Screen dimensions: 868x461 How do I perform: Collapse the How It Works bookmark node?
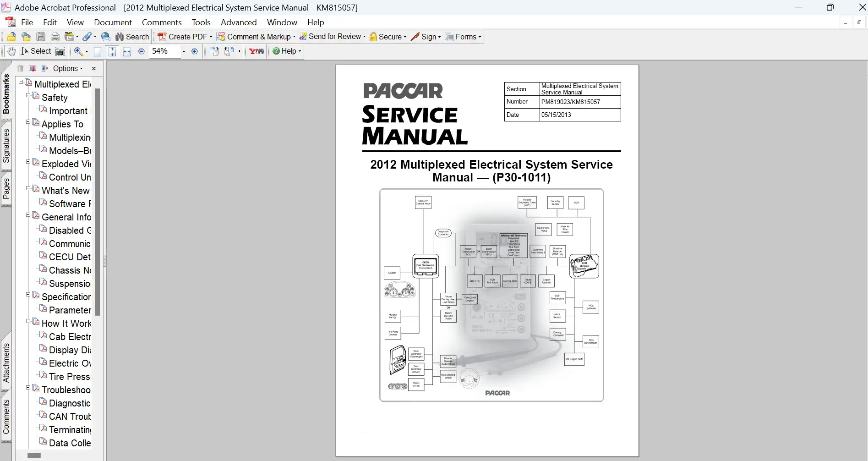point(28,322)
